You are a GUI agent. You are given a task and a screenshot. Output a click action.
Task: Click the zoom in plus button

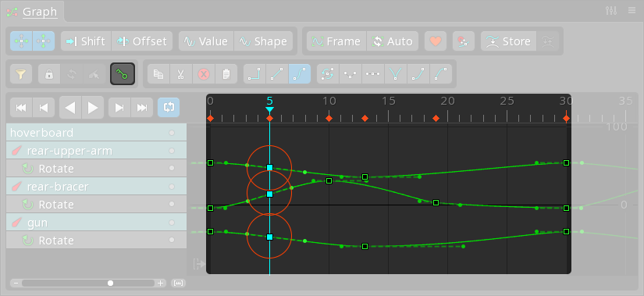coord(161,284)
